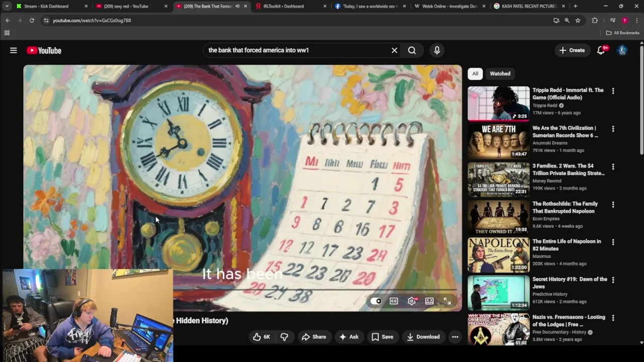644x362 pixels.
Task: Open install/cast icon in address bar
Action: [556, 20]
